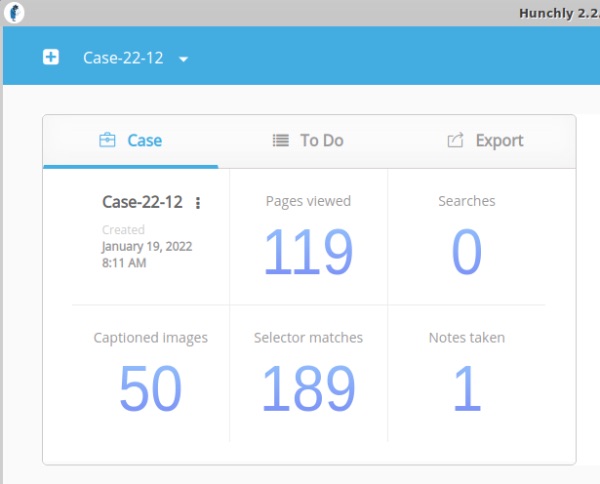
Task: Click the Case-22-12 case title heading
Action: pos(142,202)
